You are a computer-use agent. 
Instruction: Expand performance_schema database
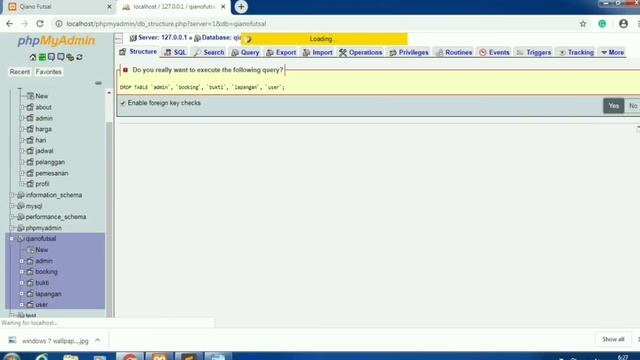(x=13, y=217)
